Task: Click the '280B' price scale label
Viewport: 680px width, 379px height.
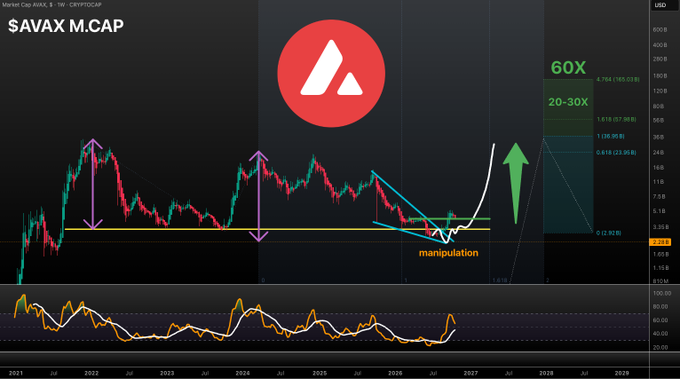Action: point(660,59)
